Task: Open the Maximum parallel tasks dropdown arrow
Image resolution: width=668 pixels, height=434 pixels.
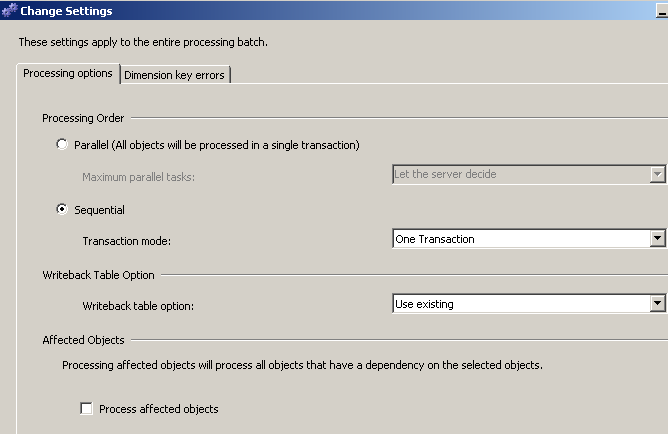Action: 657,174
